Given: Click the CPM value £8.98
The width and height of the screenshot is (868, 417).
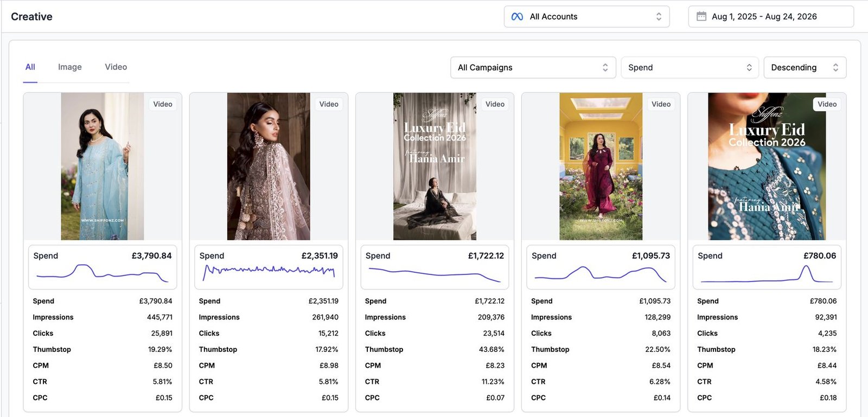Looking at the screenshot, I should [329, 365].
